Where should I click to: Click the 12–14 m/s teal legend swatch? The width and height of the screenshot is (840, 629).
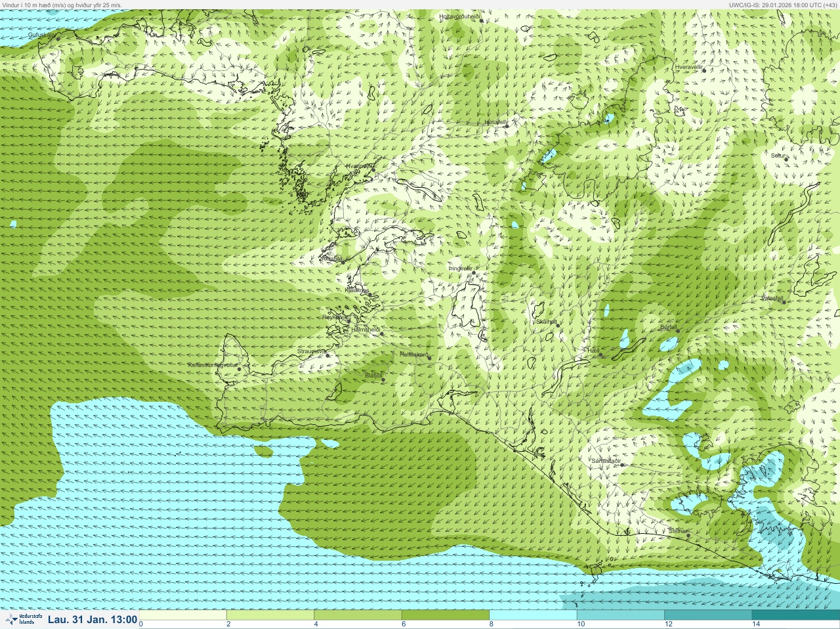(708, 615)
